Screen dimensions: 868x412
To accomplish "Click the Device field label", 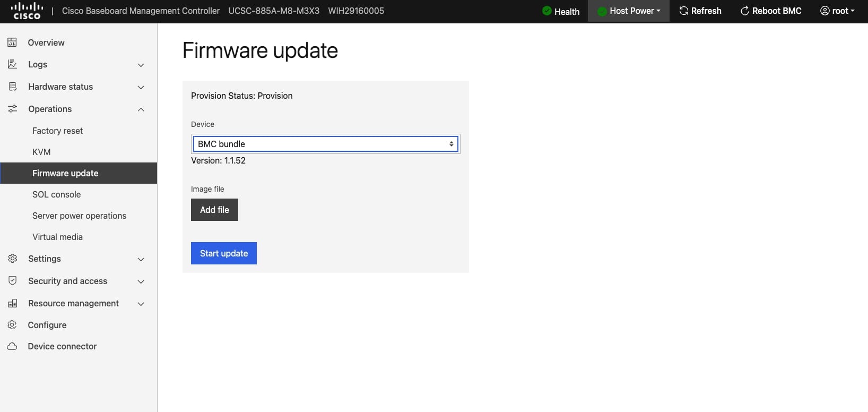I will (x=203, y=124).
